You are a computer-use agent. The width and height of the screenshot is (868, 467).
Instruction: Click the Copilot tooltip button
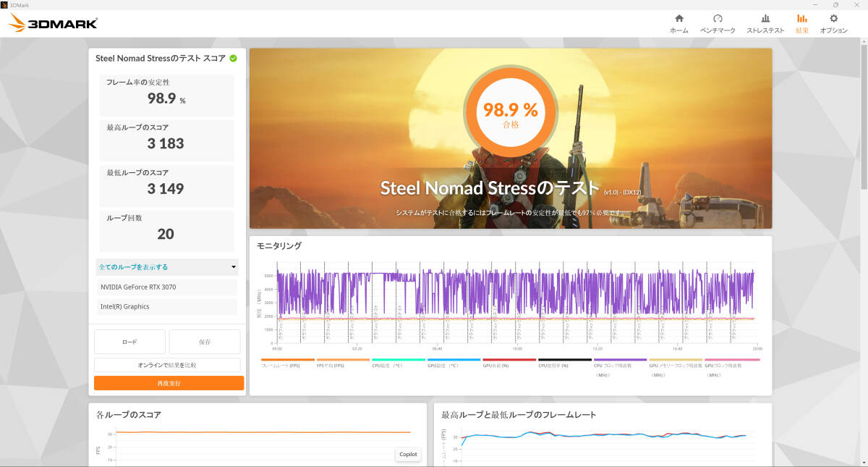coord(408,454)
